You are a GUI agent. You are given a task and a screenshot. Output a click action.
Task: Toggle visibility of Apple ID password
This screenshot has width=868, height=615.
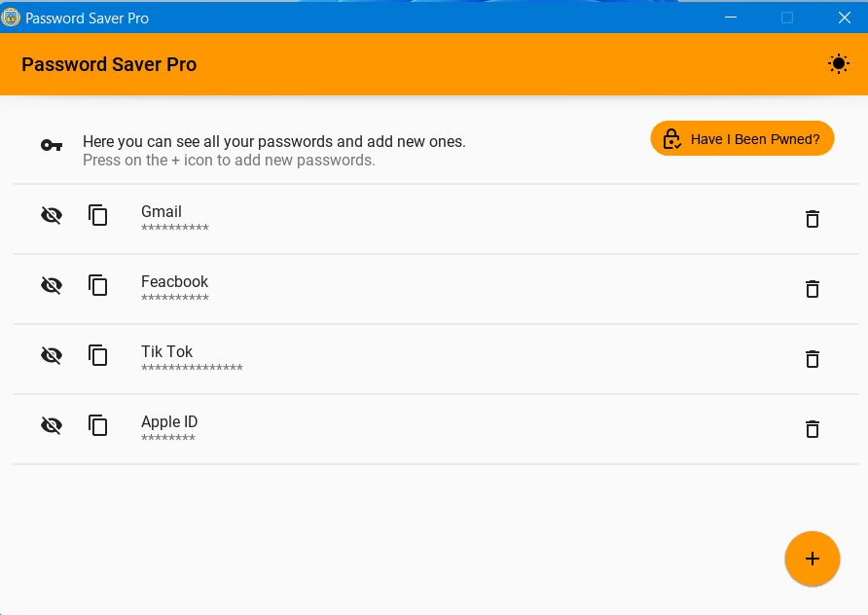tap(52, 425)
